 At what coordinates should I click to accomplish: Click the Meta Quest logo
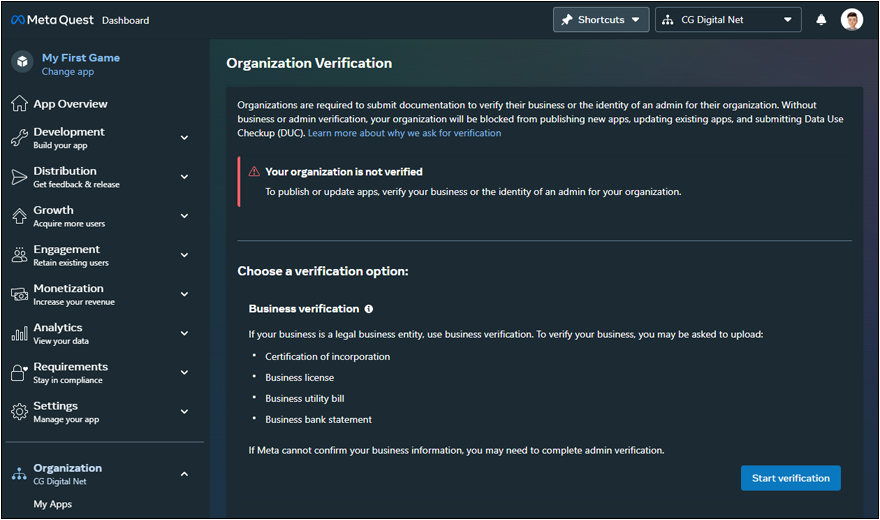[52, 20]
